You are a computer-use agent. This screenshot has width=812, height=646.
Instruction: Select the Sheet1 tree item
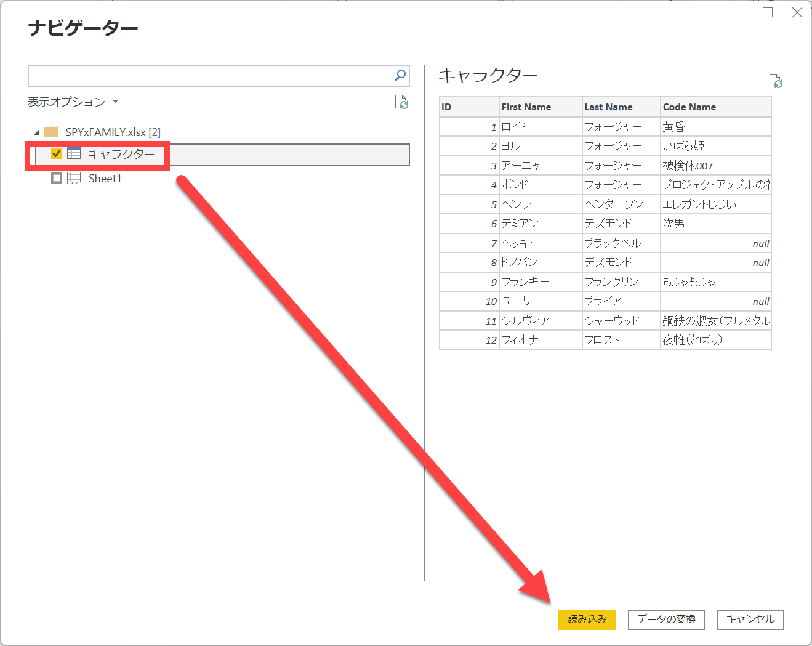[x=105, y=178]
